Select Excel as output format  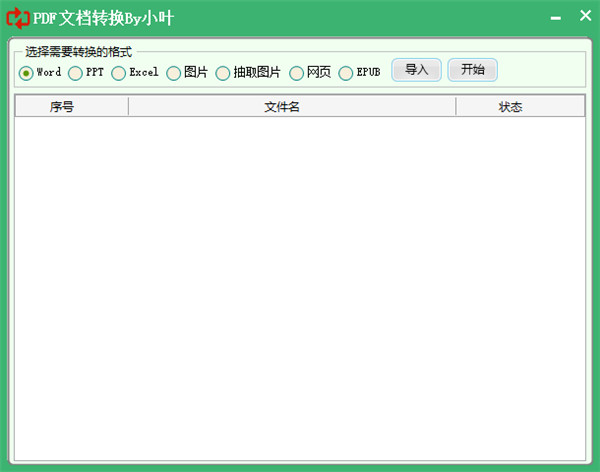[x=118, y=73]
